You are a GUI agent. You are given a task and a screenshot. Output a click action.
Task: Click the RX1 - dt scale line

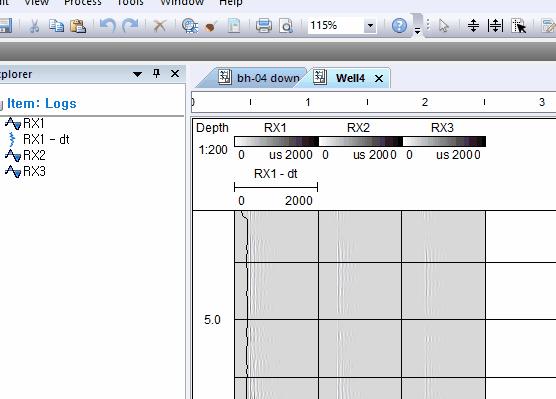click(x=276, y=187)
